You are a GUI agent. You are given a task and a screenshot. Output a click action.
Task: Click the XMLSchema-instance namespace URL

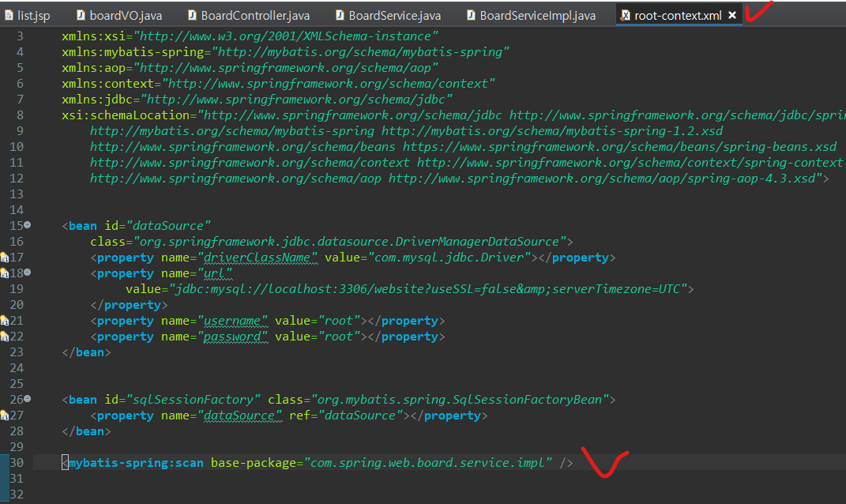(285, 36)
